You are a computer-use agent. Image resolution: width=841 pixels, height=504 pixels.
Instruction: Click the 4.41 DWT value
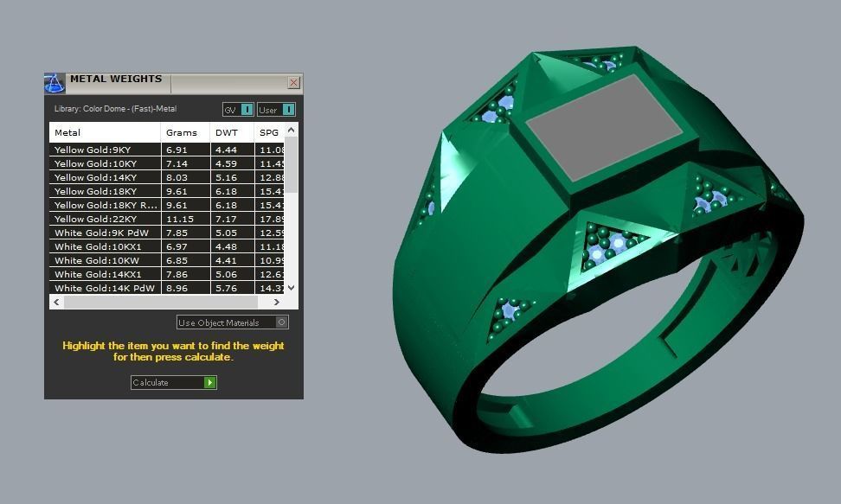click(x=226, y=260)
